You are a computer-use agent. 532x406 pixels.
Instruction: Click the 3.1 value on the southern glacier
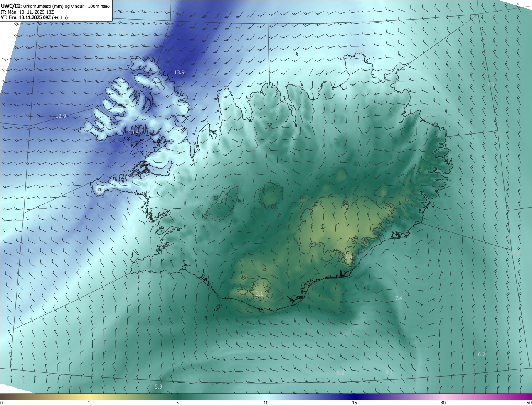pyautogui.click(x=259, y=293)
